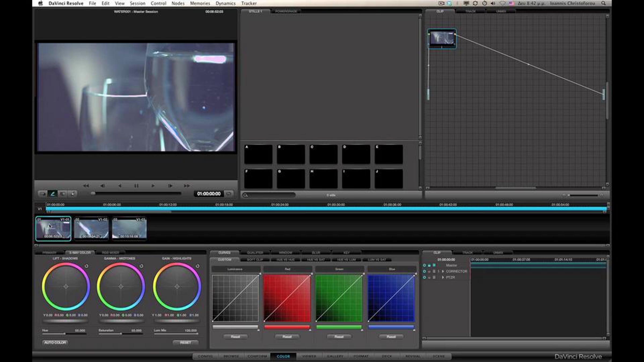Adjust the Hue slider
644x362 pixels.
click(64, 334)
